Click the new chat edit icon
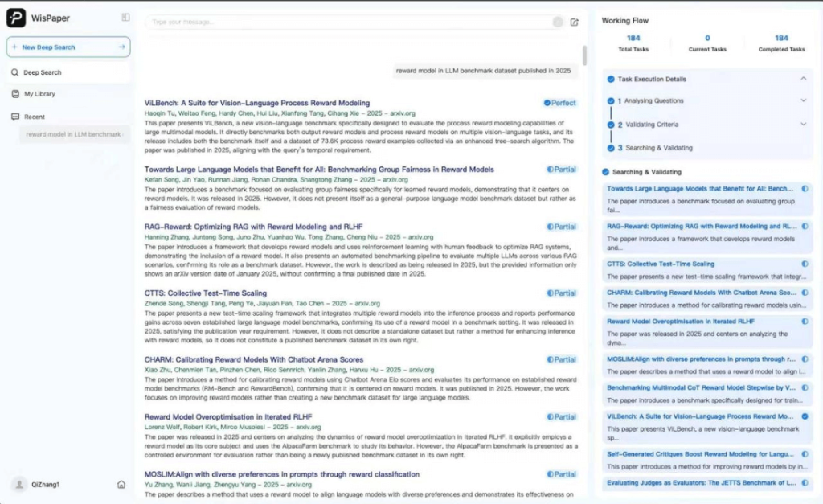 tap(574, 23)
